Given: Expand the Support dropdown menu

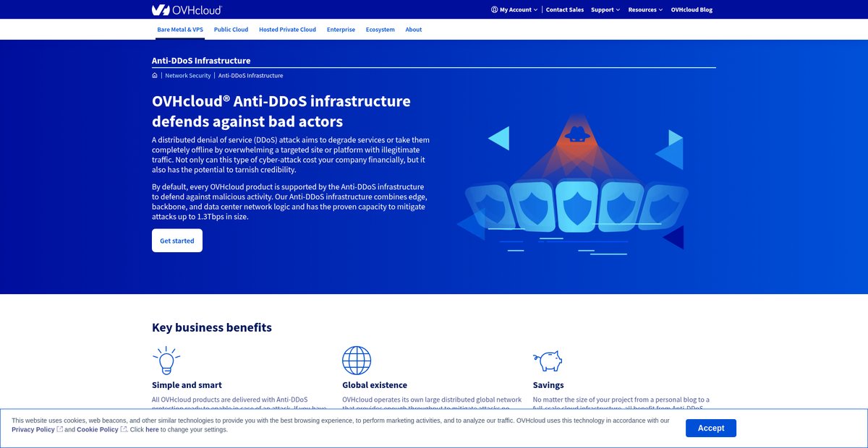Looking at the screenshot, I should click(605, 9).
